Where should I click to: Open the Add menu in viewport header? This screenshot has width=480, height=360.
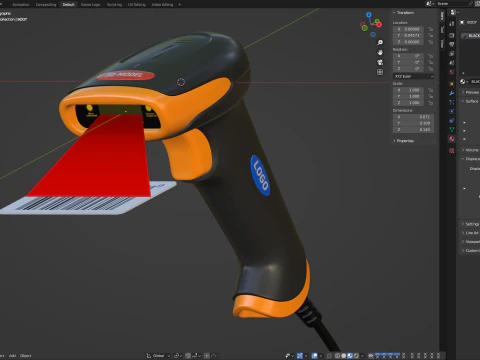point(12,356)
